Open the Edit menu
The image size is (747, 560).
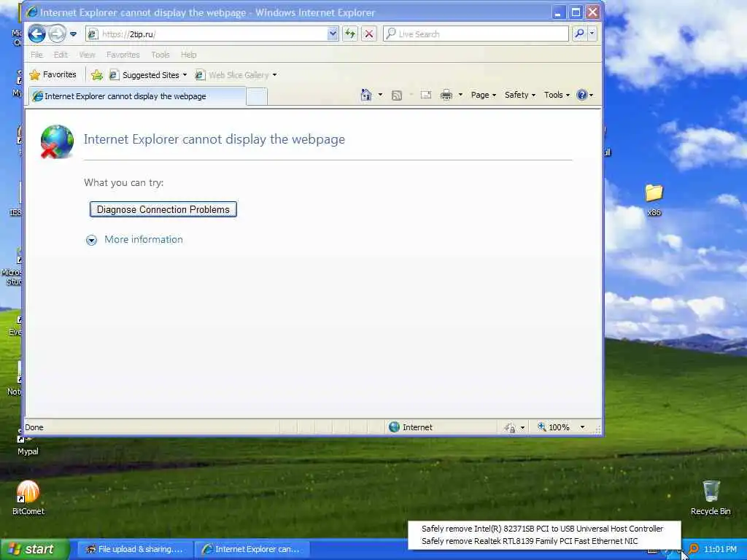[x=61, y=55]
